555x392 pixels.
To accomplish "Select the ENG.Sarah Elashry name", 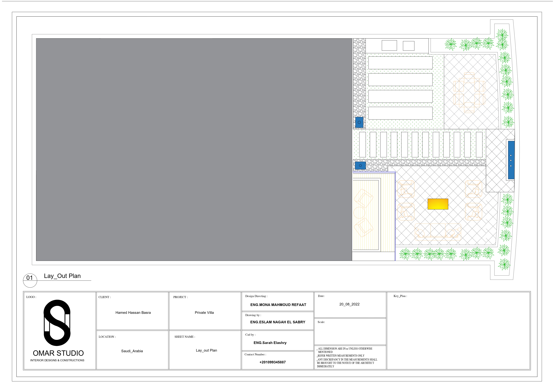I will point(270,343).
